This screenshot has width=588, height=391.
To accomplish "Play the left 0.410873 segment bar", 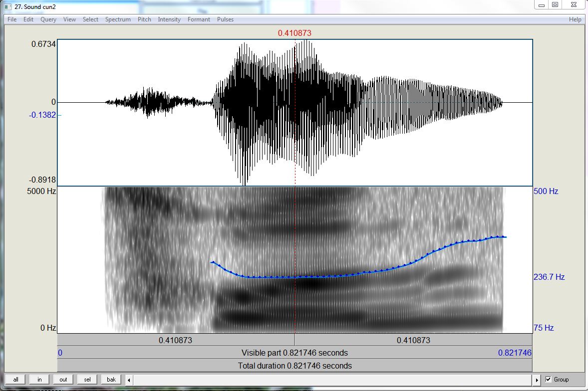I will (176, 340).
